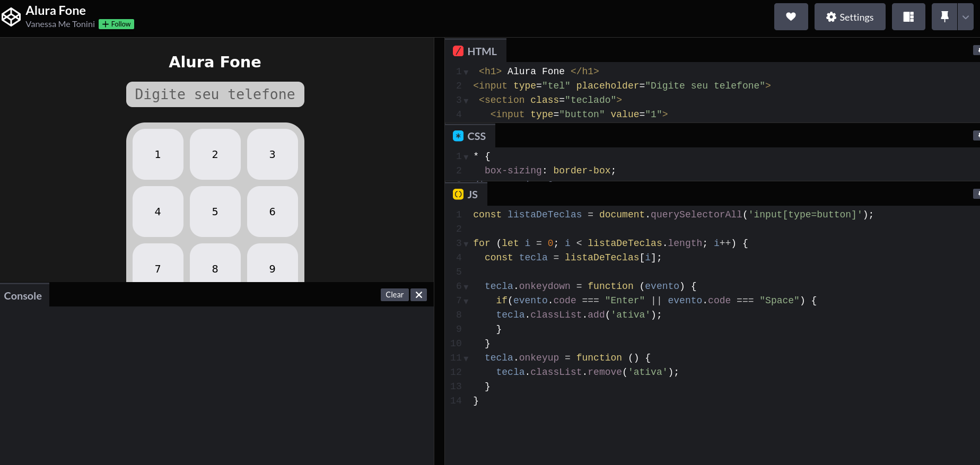The width and height of the screenshot is (980, 465).
Task: Click border-box value in CSS
Action: pyautogui.click(x=582, y=170)
